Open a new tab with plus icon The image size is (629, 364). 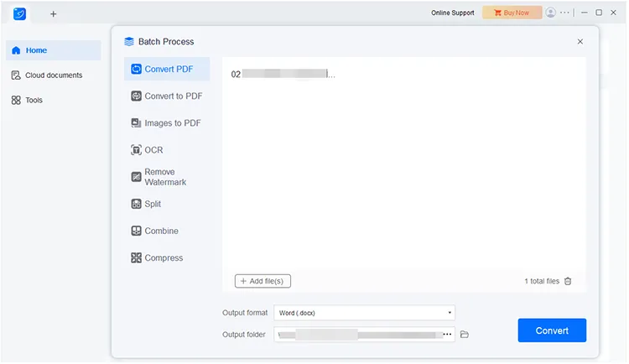point(54,14)
